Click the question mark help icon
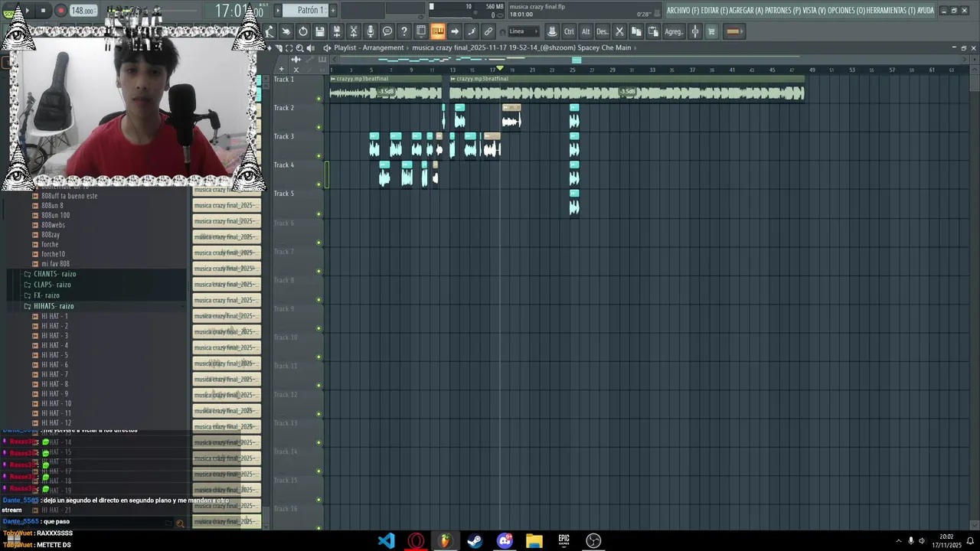This screenshot has width=980, height=551. 404,31
